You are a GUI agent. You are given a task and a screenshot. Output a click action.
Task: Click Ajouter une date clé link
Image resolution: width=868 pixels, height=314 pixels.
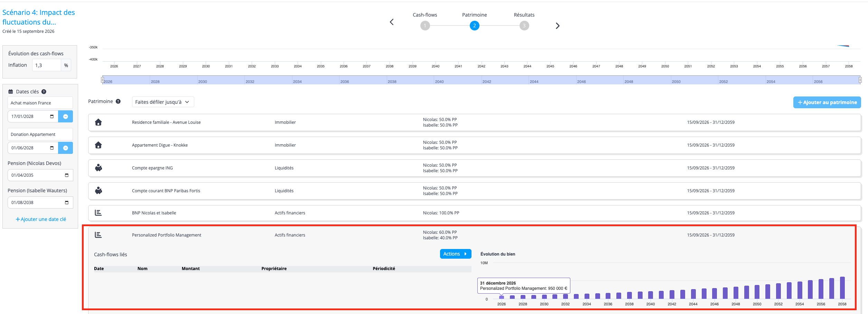[x=41, y=219]
